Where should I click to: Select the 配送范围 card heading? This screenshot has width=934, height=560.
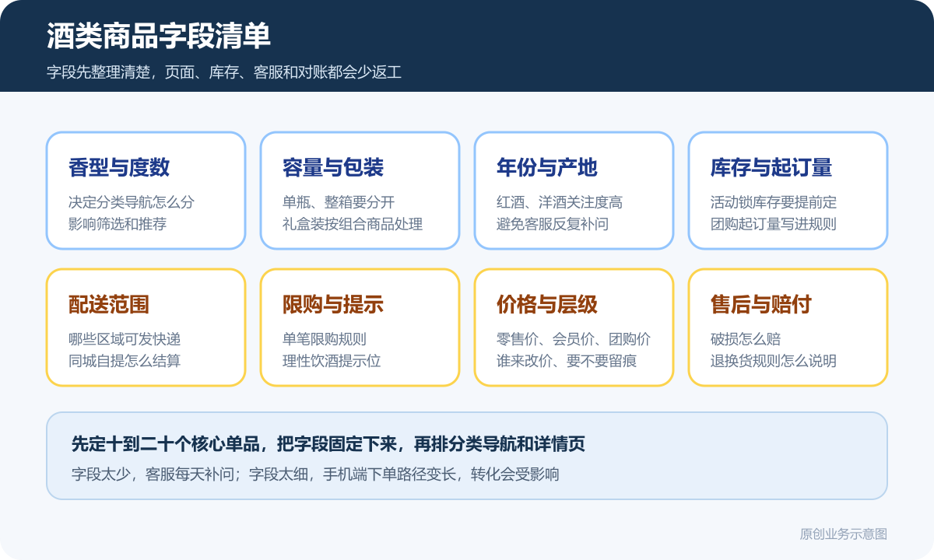click(x=109, y=304)
